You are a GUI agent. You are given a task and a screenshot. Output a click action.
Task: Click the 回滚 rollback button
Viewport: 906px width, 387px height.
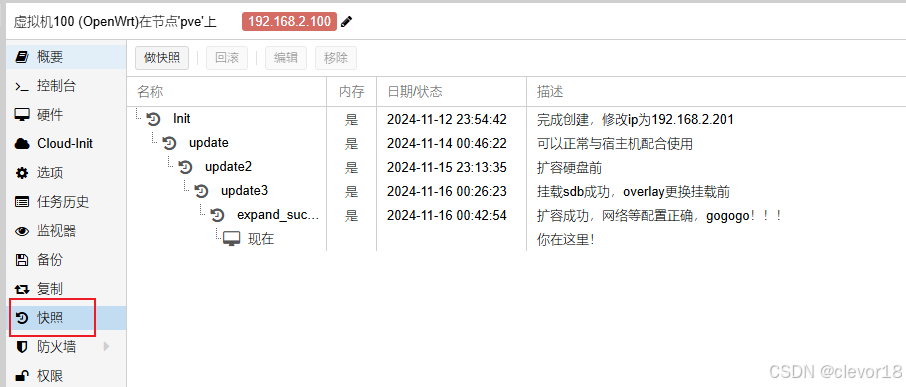coord(227,58)
